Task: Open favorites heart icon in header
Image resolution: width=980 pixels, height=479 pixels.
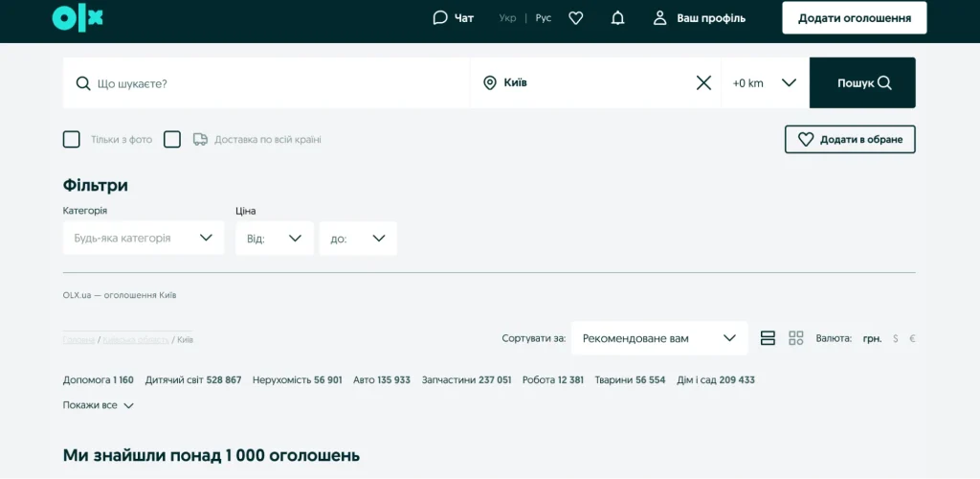Action: click(575, 18)
